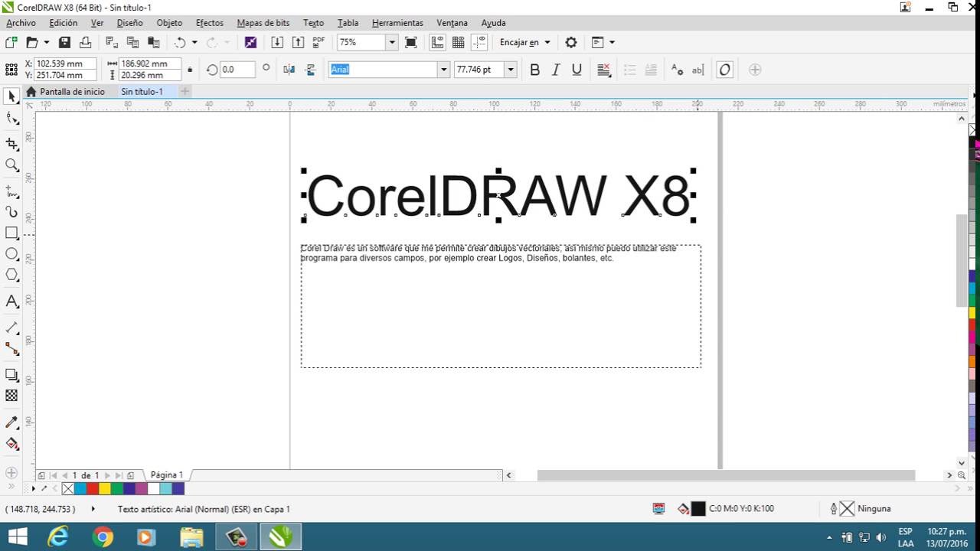Select the Color Eyedropper tool
This screenshot has width=980, height=551.
(x=11, y=422)
